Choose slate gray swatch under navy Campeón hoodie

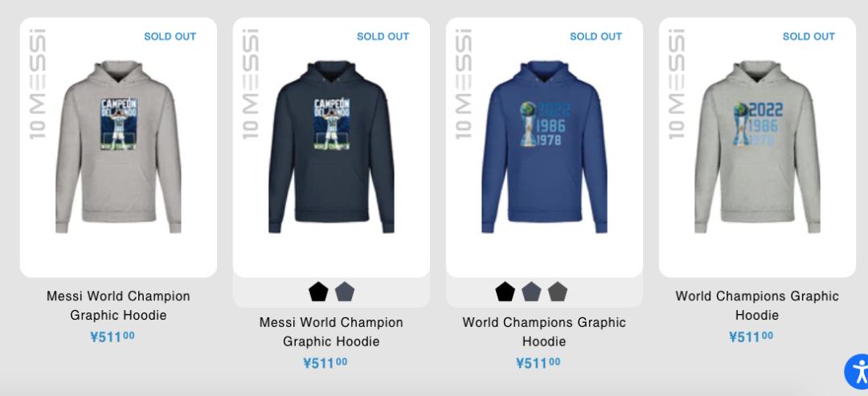click(345, 292)
